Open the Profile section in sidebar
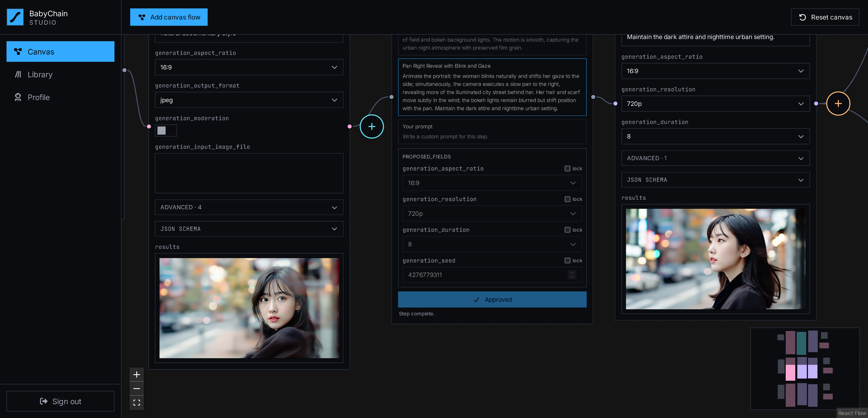The image size is (868, 418). [x=60, y=97]
